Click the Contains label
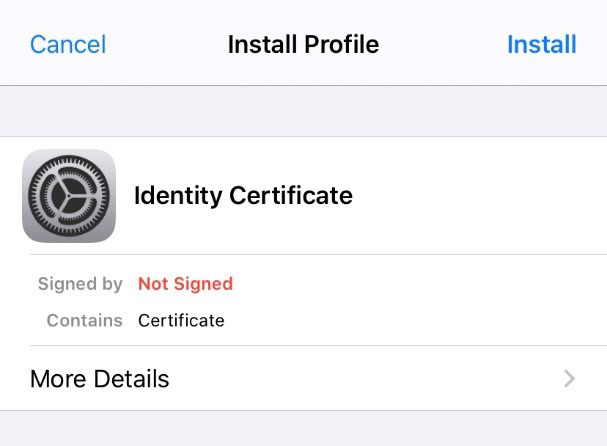607x446 pixels. click(x=84, y=321)
